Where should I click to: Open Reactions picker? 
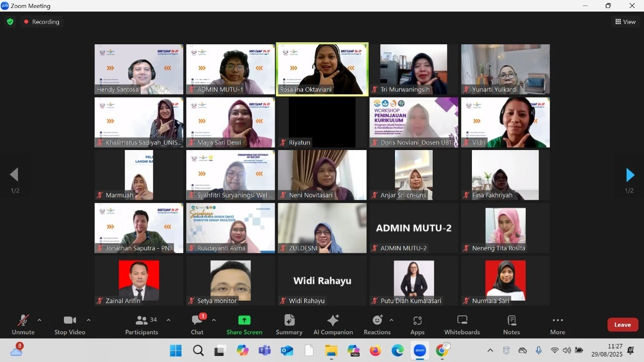pyautogui.click(x=377, y=325)
